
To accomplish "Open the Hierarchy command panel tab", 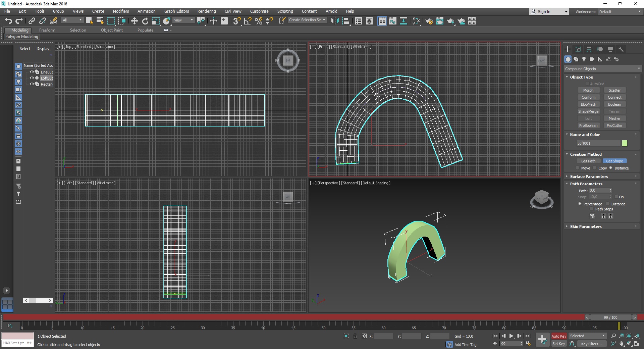I will coord(589,49).
